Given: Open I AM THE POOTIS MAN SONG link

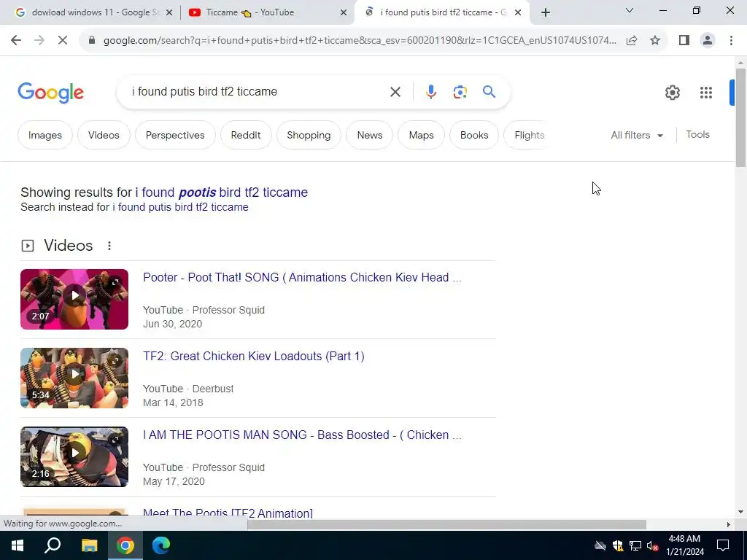Looking at the screenshot, I should point(302,435).
